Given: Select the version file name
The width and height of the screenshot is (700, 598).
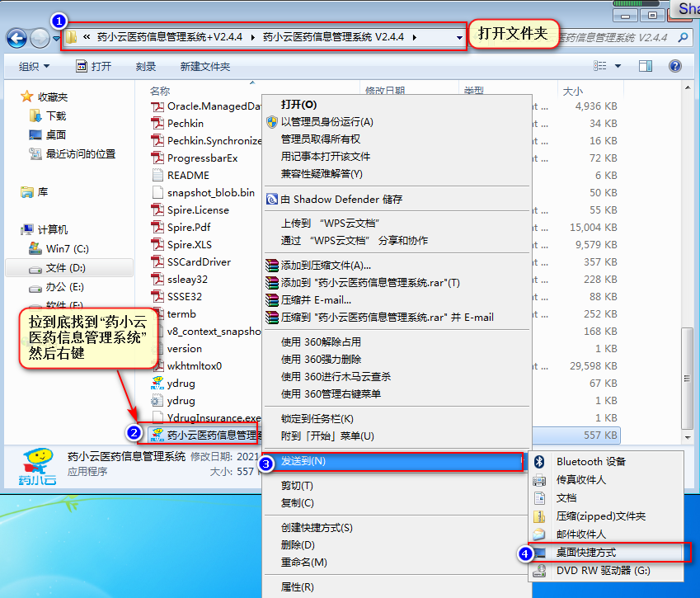Looking at the screenshot, I should pos(185,349).
